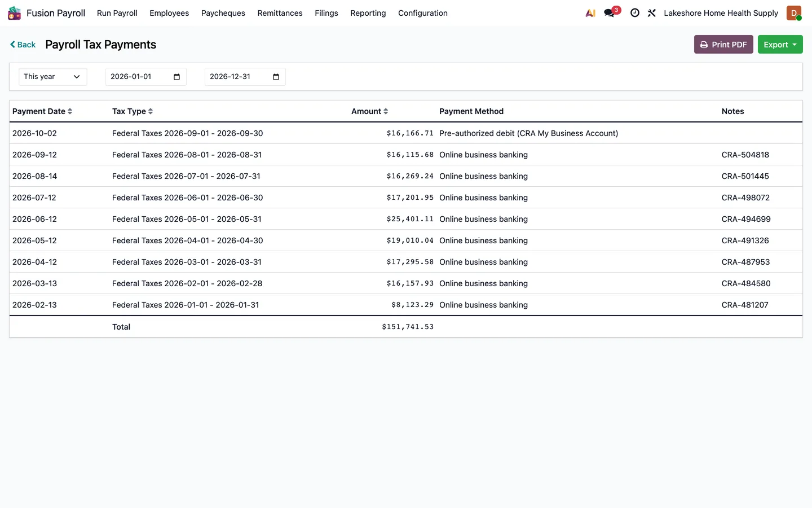Screen dimensions: 812x508
Task: Open the AI assistant icon
Action: (x=590, y=13)
